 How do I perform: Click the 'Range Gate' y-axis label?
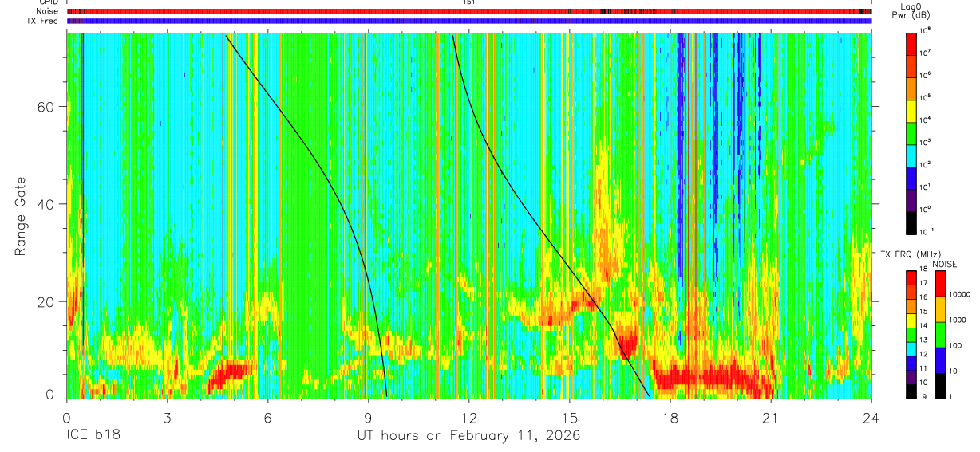[19, 216]
